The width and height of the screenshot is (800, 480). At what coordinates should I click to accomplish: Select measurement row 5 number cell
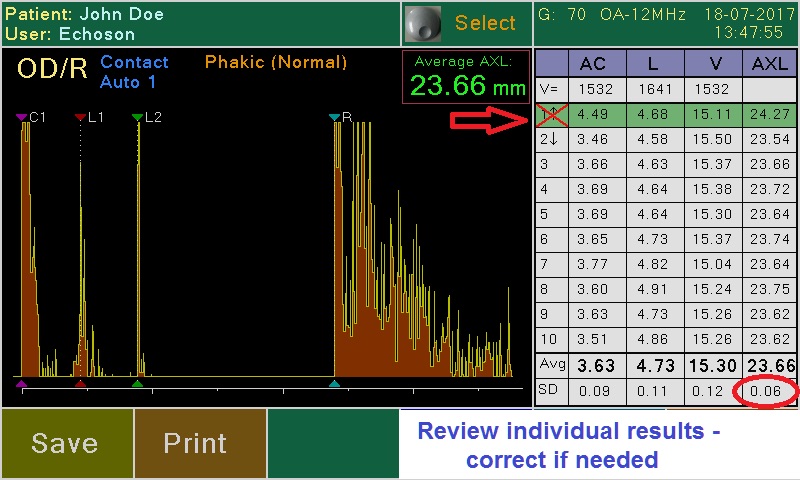[x=552, y=214]
